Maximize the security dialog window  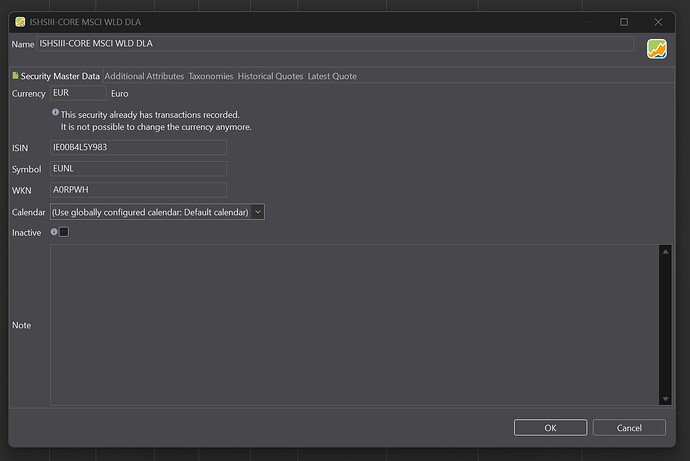pos(624,21)
